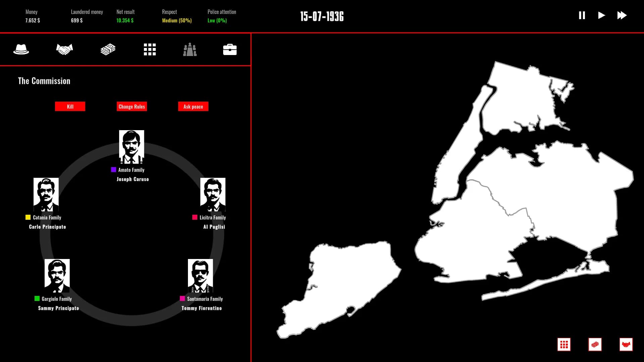Play the game at normal speed
The width and height of the screenshot is (644, 362).
point(601,15)
